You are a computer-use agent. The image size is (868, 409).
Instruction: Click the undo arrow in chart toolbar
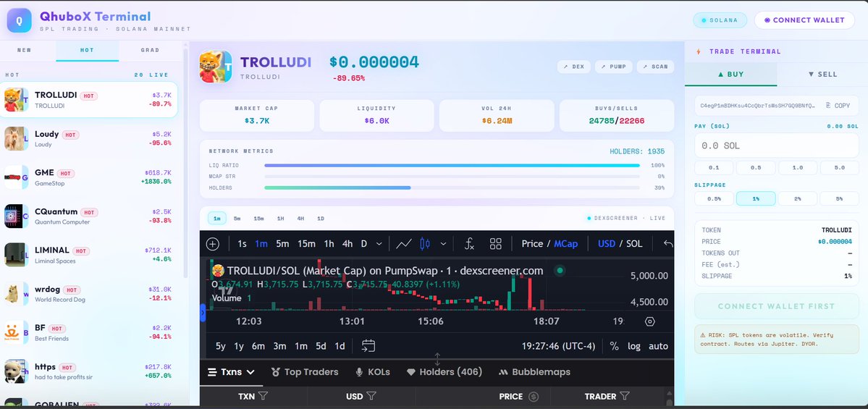[x=668, y=244]
